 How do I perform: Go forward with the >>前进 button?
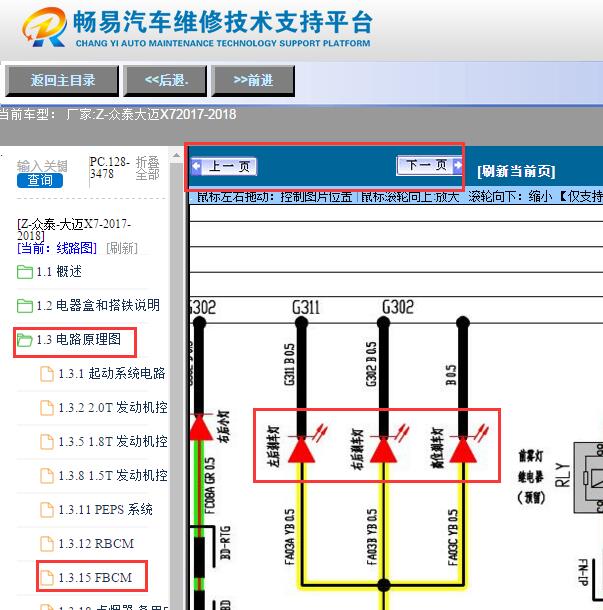[x=253, y=81]
